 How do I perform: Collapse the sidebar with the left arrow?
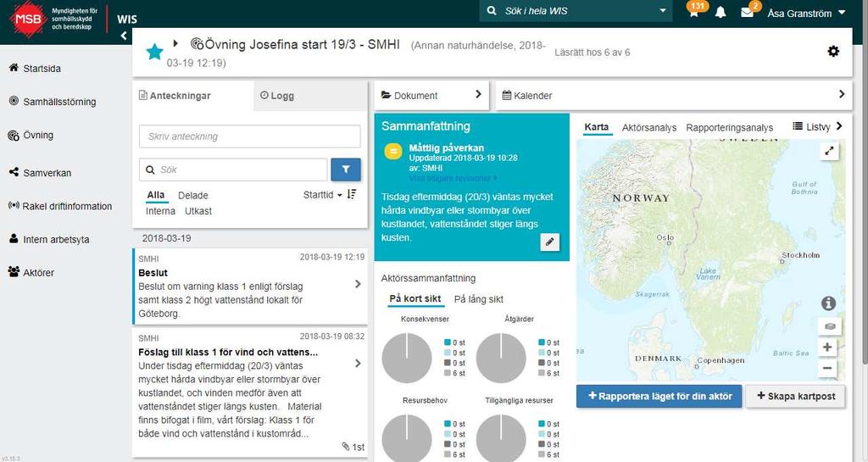click(124, 36)
